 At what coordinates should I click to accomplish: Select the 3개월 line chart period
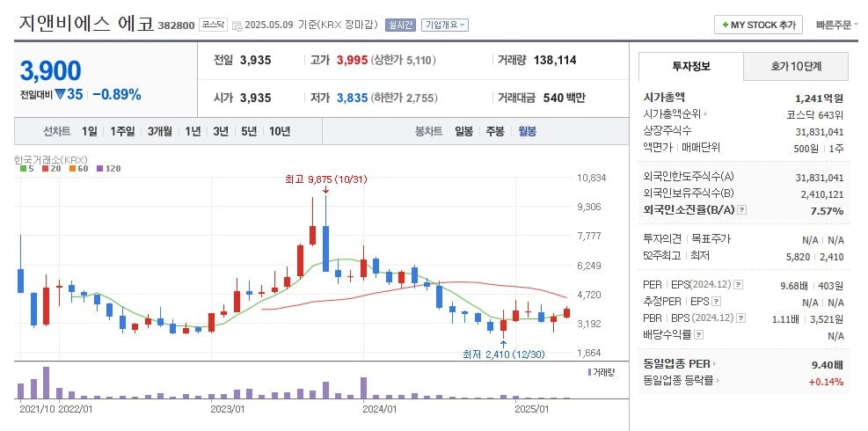pos(159,132)
